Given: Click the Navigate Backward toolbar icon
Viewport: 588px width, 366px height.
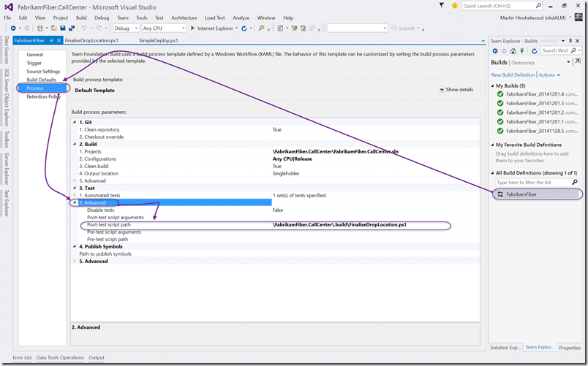Looking at the screenshot, I should (13, 28).
